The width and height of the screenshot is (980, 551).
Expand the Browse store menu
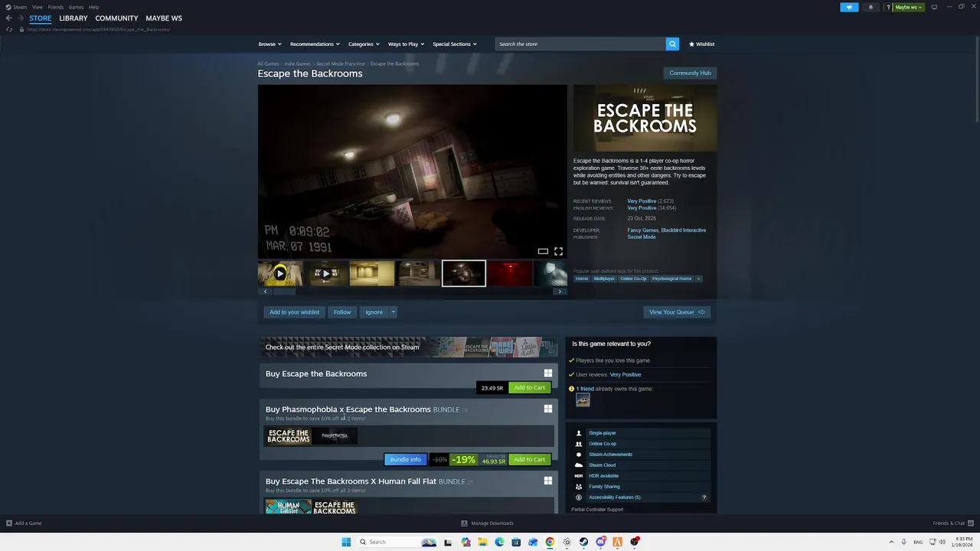coord(269,44)
